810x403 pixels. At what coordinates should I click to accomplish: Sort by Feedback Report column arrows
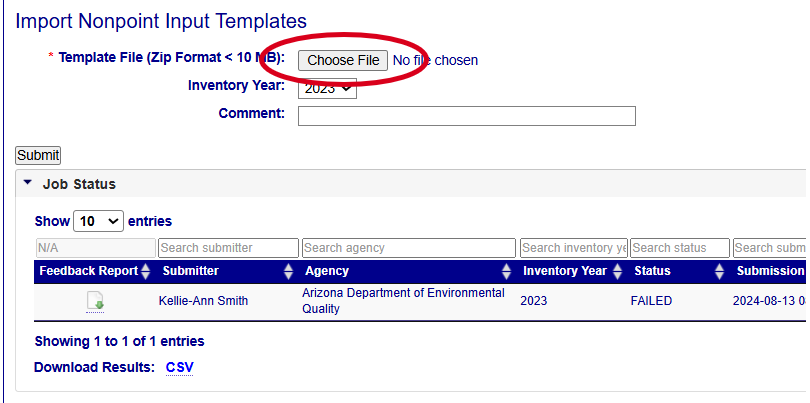146,271
